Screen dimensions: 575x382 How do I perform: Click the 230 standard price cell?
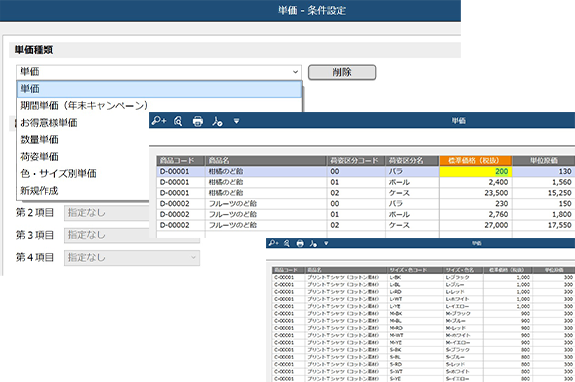(x=476, y=203)
